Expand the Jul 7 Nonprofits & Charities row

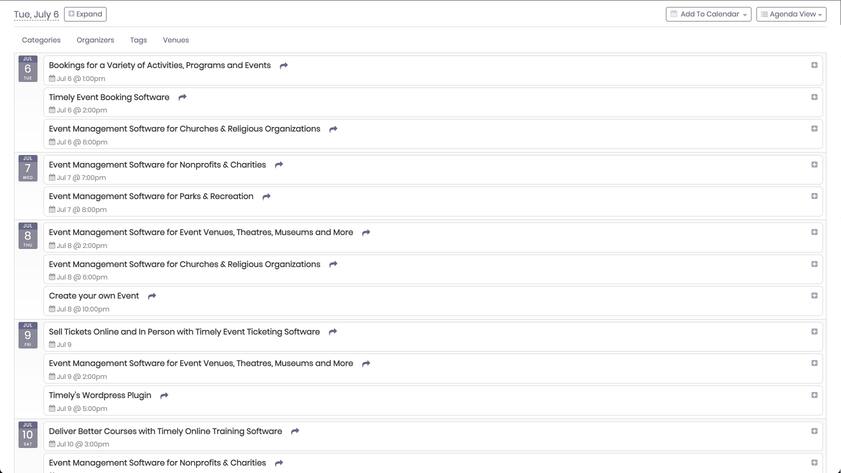point(814,165)
